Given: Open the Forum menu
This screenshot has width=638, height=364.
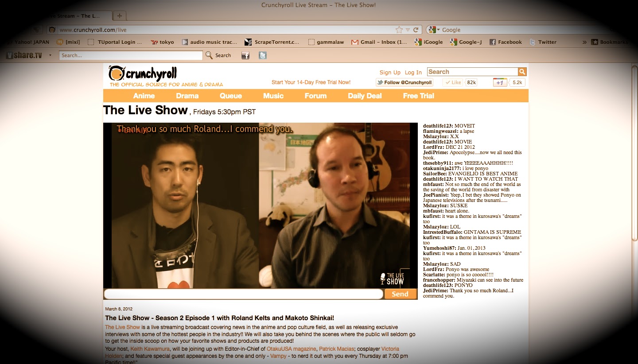Looking at the screenshot, I should coord(315,96).
